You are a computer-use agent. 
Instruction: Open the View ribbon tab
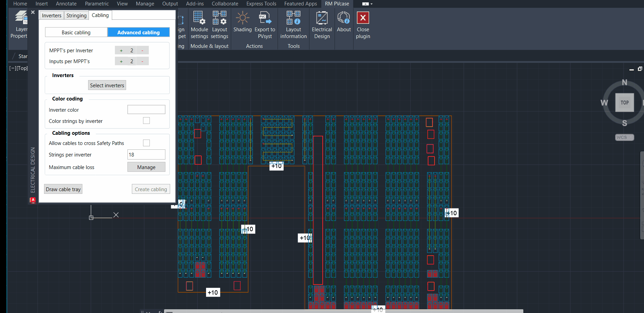point(122,4)
